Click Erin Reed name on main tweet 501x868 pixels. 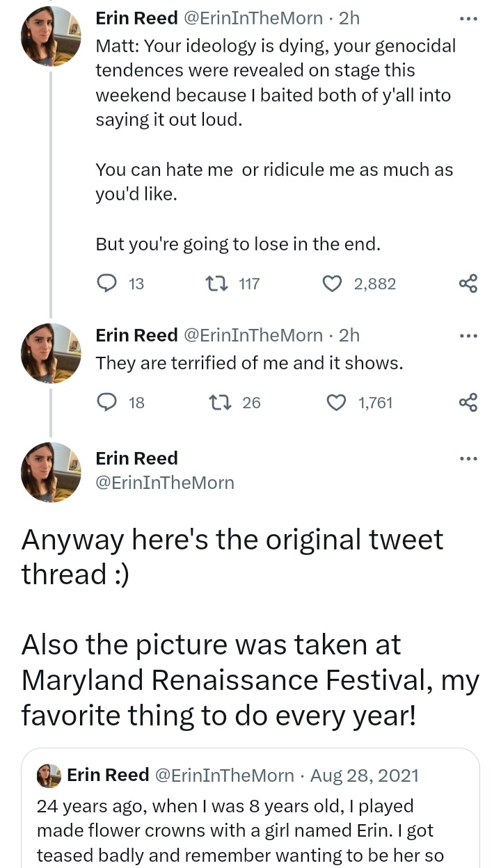136,458
